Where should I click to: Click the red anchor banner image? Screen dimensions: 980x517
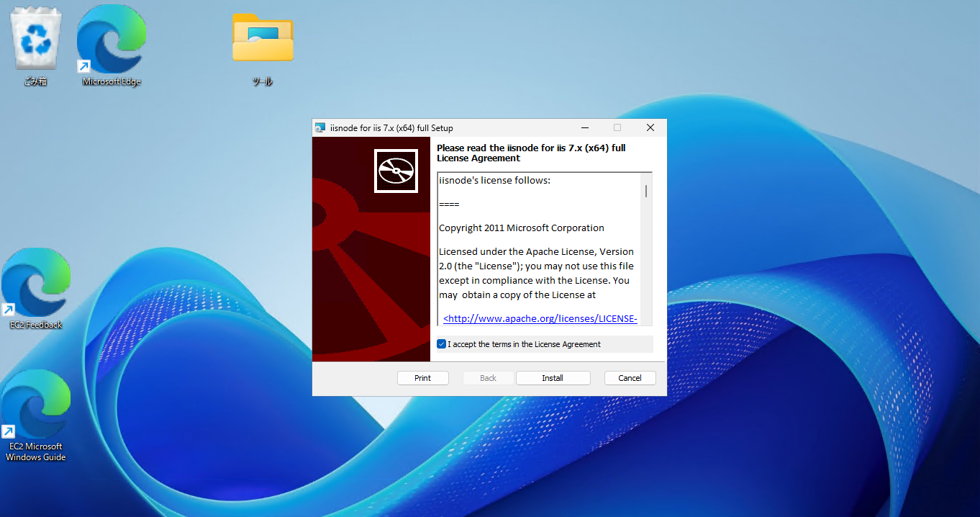point(371,250)
